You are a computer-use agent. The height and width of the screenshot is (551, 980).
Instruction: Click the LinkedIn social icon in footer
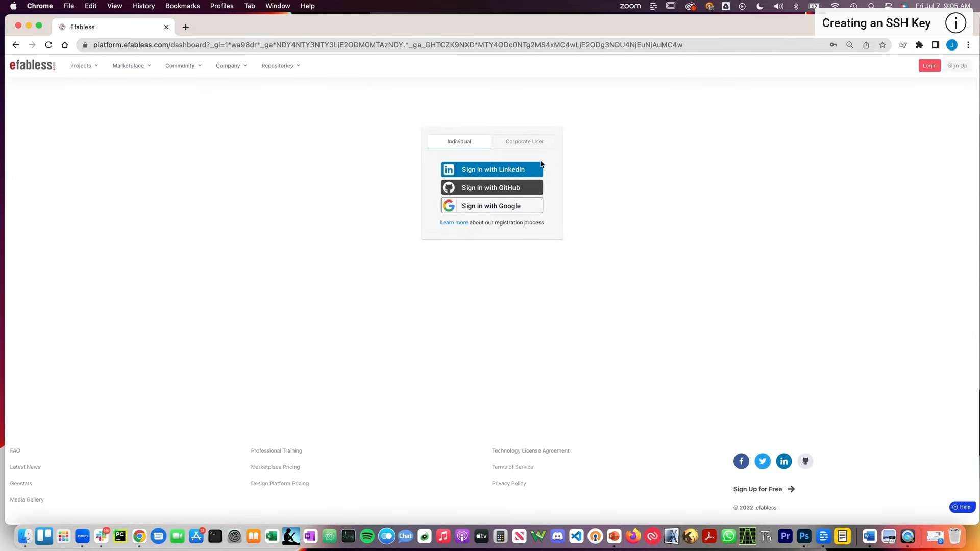784,461
